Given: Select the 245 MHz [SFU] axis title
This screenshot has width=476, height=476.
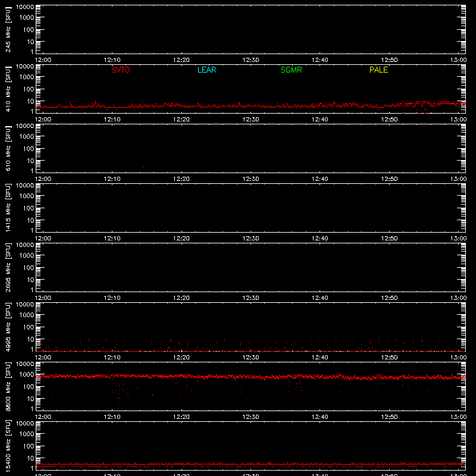Looking at the screenshot, I should point(8,30).
